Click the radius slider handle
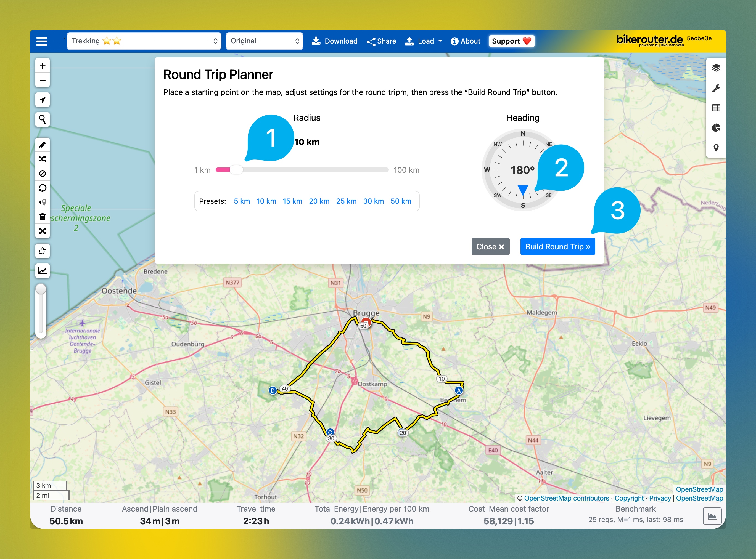 click(x=236, y=170)
